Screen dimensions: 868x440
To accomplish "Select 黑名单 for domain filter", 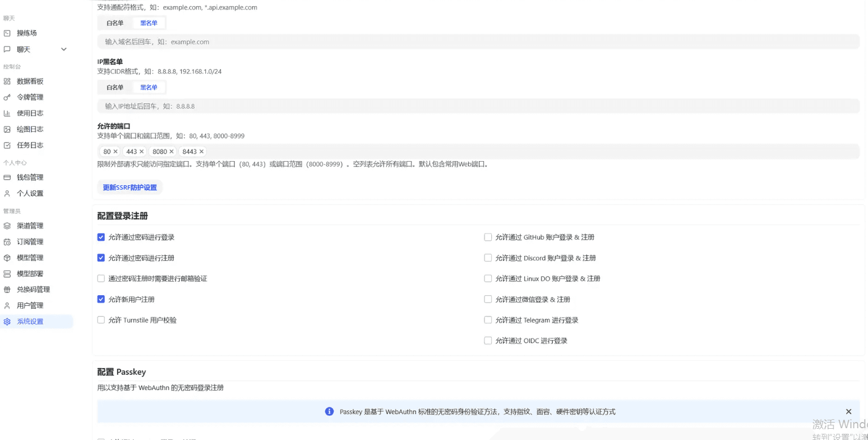I will [x=149, y=23].
